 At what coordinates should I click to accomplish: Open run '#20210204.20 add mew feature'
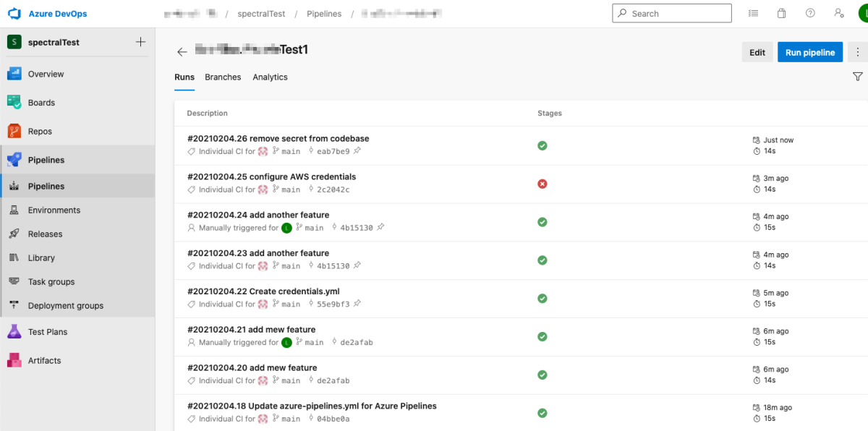pos(252,368)
